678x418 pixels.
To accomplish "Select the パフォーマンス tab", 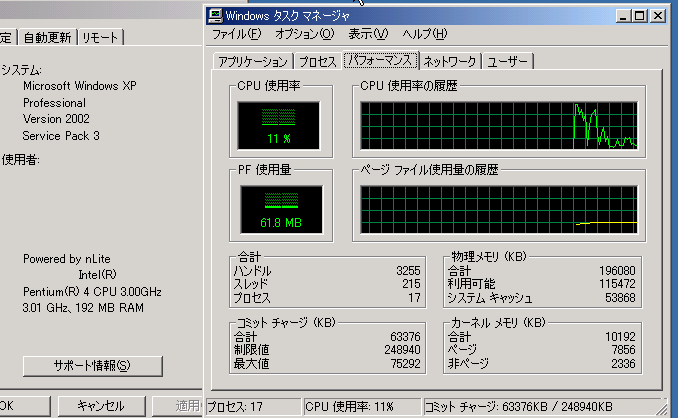I will pyautogui.click(x=381, y=60).
